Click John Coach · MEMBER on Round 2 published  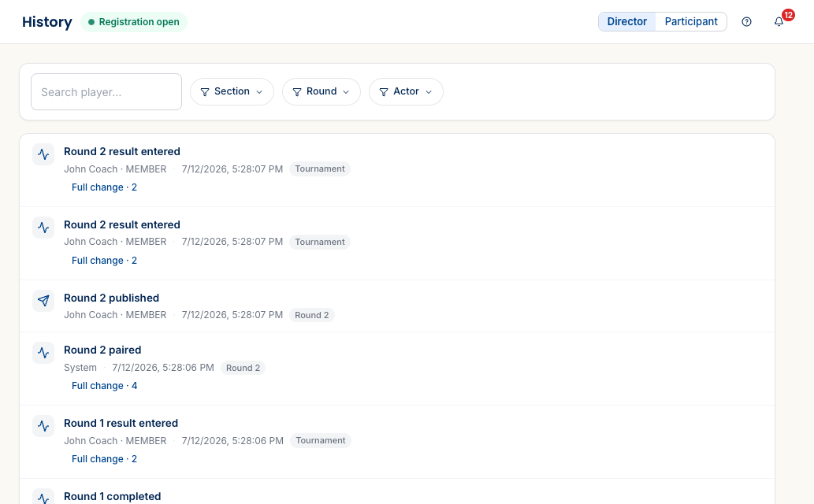pyautogui.click(x=115, y=315)
